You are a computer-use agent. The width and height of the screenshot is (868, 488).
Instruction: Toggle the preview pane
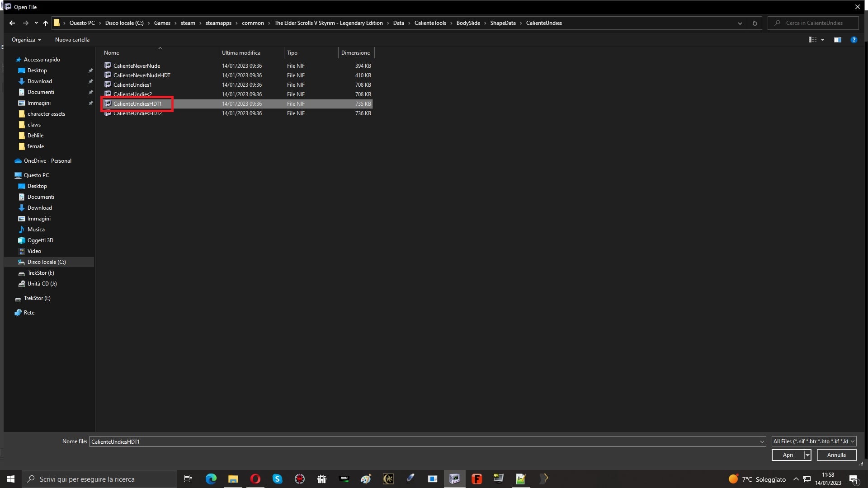(838, 40)
